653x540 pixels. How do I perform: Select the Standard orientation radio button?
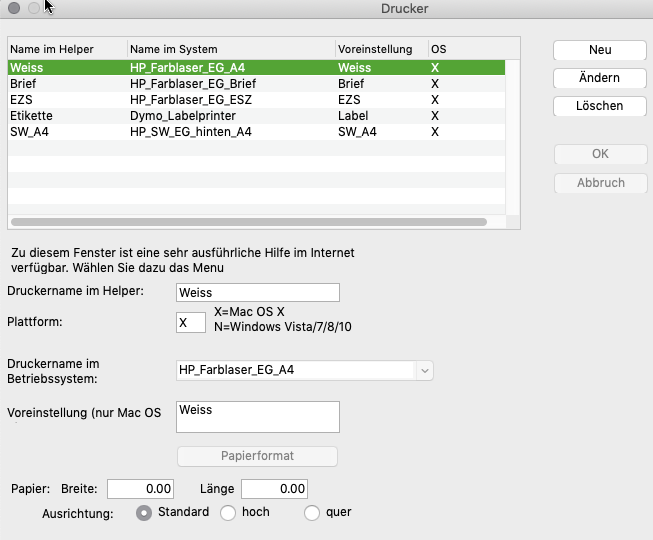click(144, 513)
